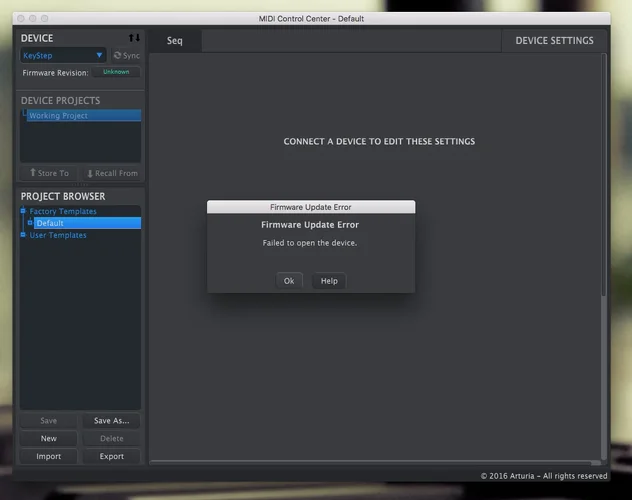Collapse the Factory Templates tree node

click(23, 211)
